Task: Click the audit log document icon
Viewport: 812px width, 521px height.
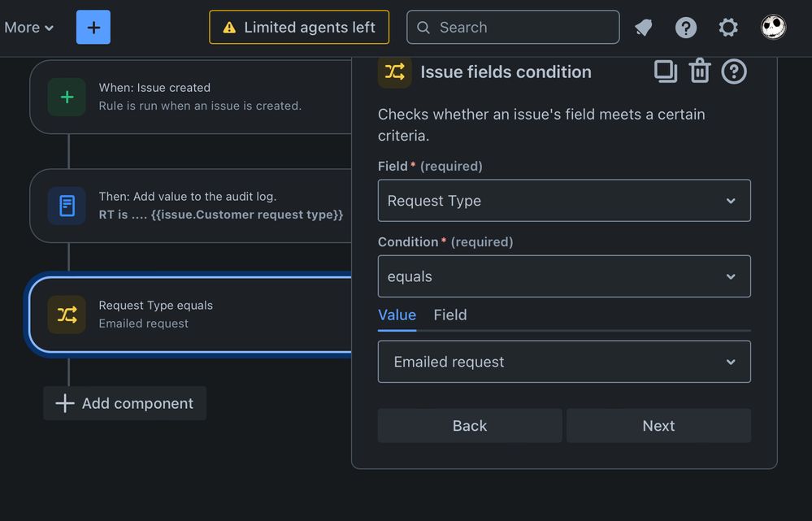Action: coord(67,206)
